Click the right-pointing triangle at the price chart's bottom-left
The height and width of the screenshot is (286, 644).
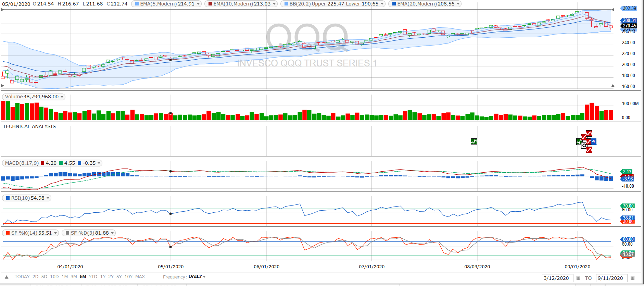coord(2,86)
